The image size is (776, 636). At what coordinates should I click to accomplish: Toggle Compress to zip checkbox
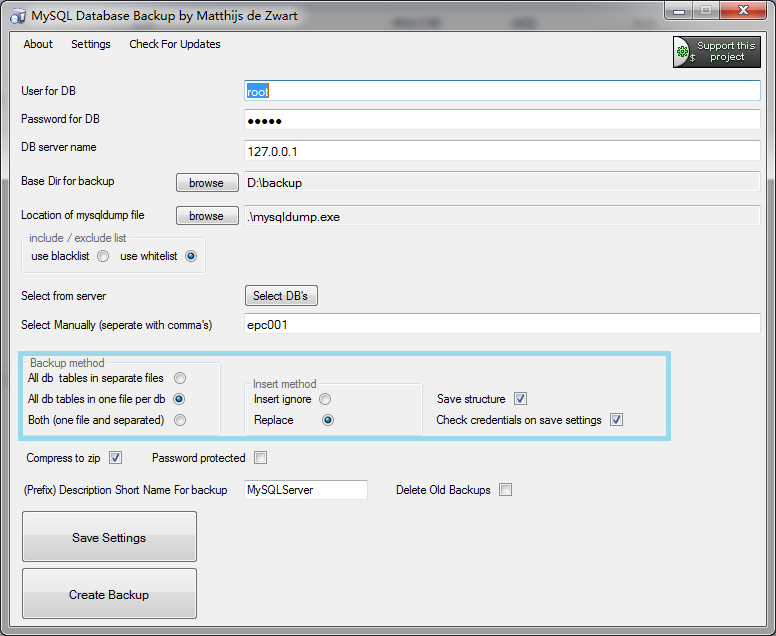(x=115, y=458)
